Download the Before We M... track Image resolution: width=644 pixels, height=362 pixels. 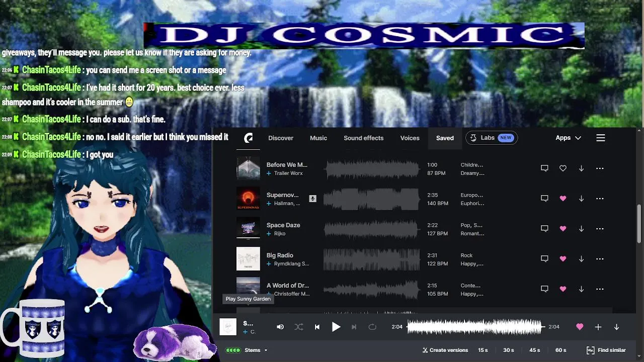coord(581,168)
